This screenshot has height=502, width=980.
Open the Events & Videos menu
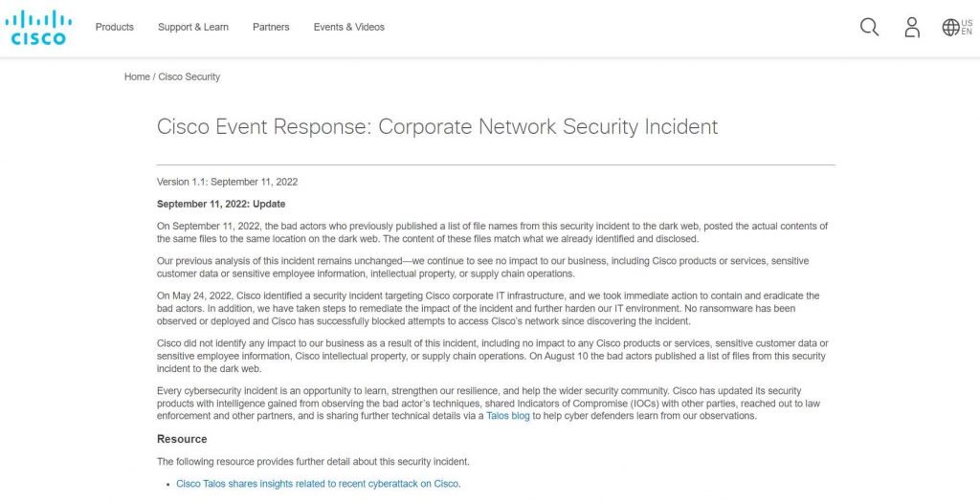pos(349,27)
